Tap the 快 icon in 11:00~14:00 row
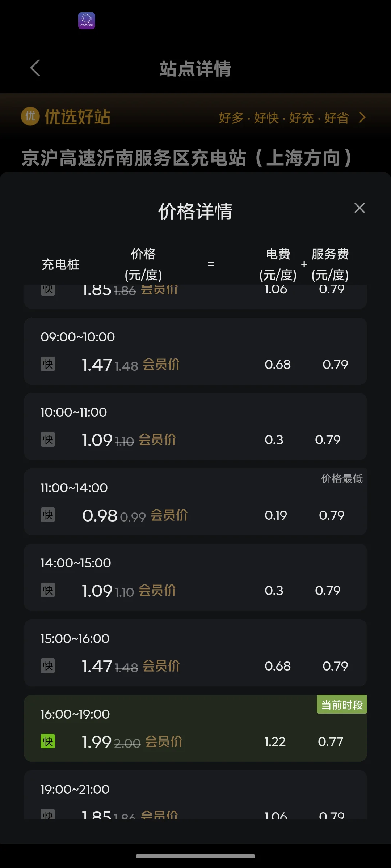 tap(48, 515)
